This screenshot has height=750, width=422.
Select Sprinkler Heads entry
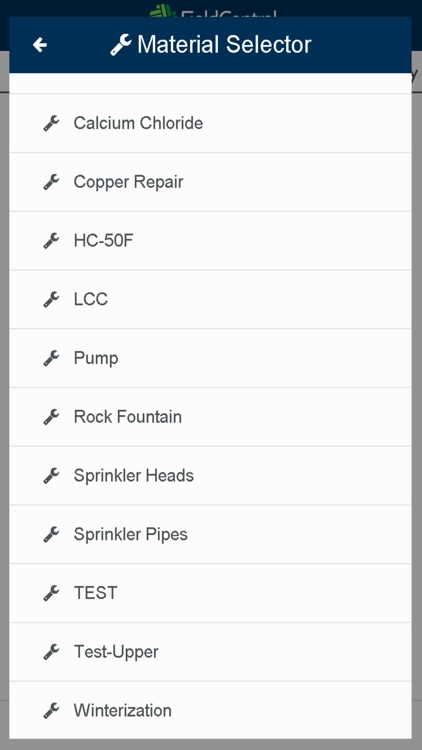[x=211, y=476]
